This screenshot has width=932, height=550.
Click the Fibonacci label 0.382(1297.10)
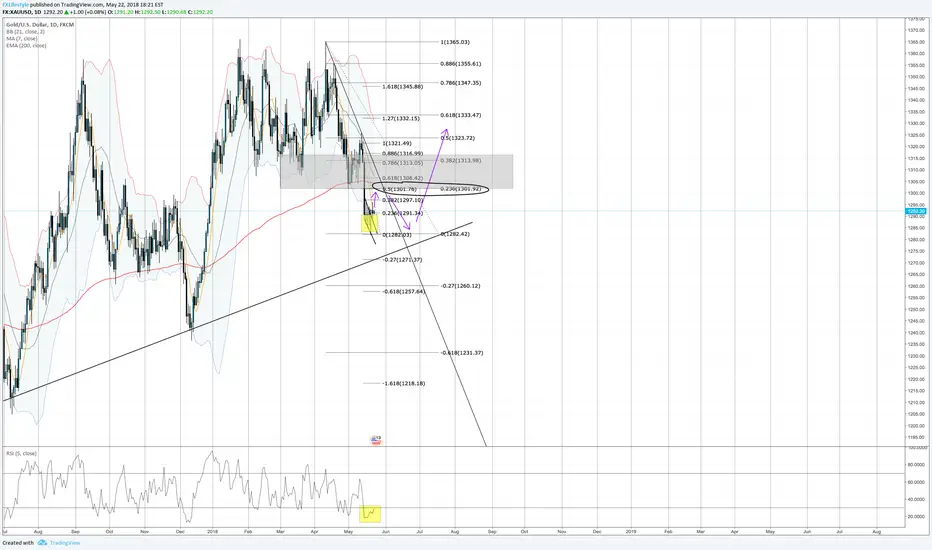click(x=402, y=200)
